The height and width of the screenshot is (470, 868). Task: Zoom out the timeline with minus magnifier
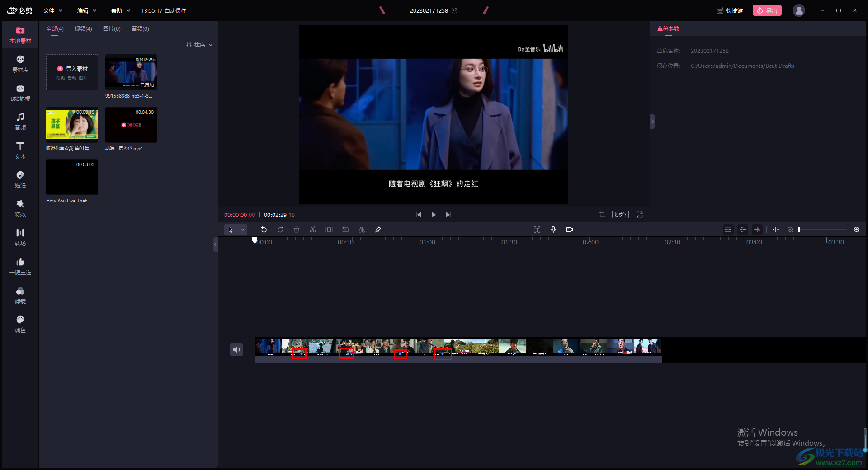[x=790, y=230]
